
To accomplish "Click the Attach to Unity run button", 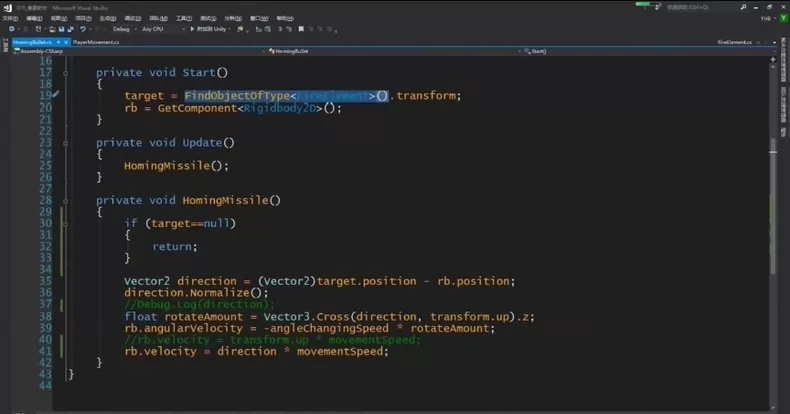I will coord(209,29).
